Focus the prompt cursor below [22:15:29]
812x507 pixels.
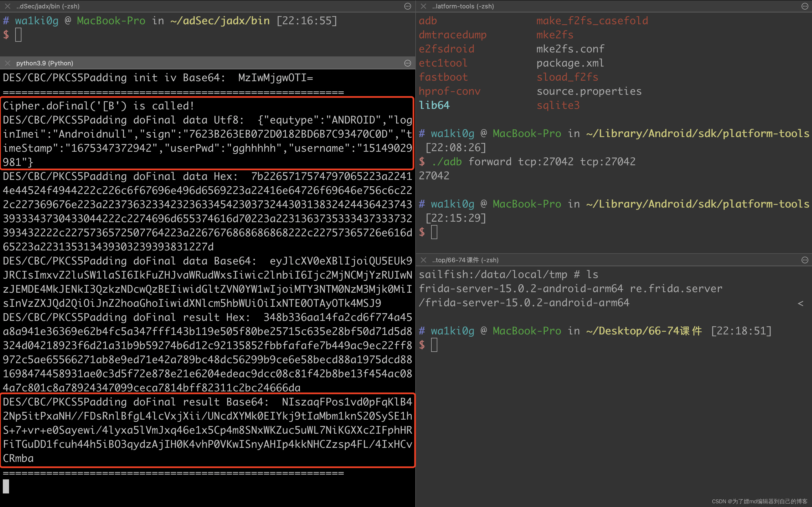click(x=434, y=232)
